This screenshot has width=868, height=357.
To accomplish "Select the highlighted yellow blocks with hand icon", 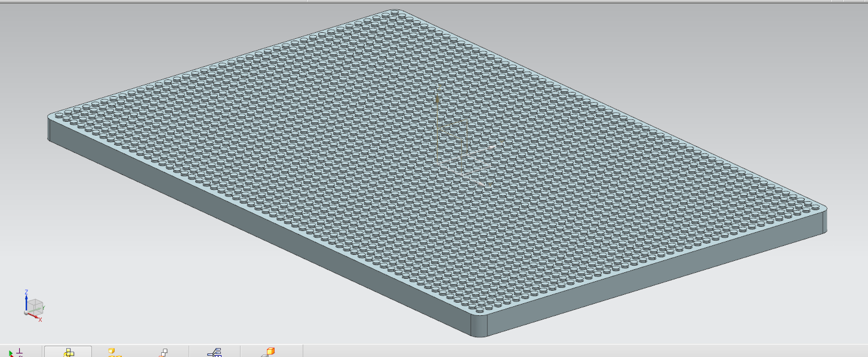I will click(x=68, y=352).
